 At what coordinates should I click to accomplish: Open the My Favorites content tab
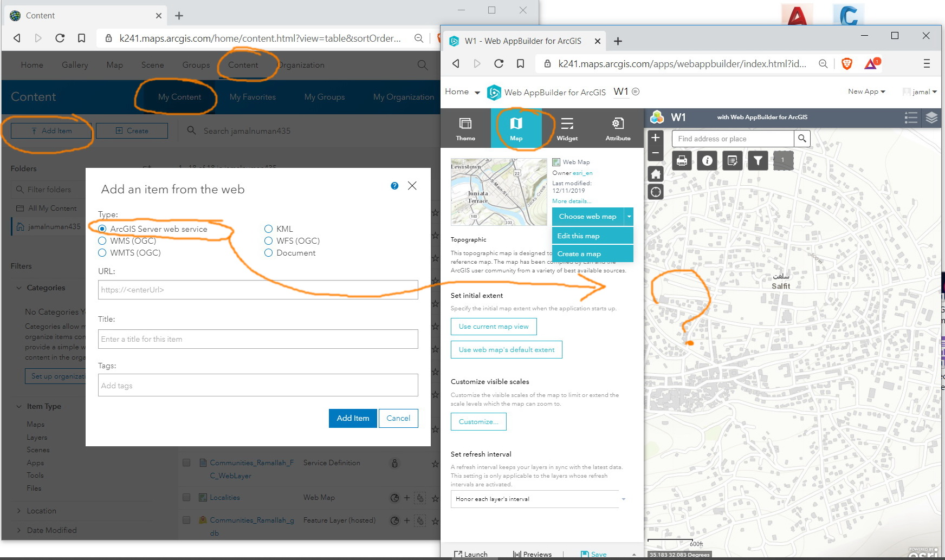(253, 97)
